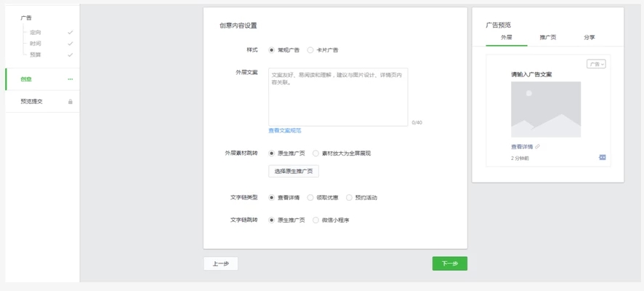
Task: Click the checkmark icon next to 时间
Action: tap(71, 44)
